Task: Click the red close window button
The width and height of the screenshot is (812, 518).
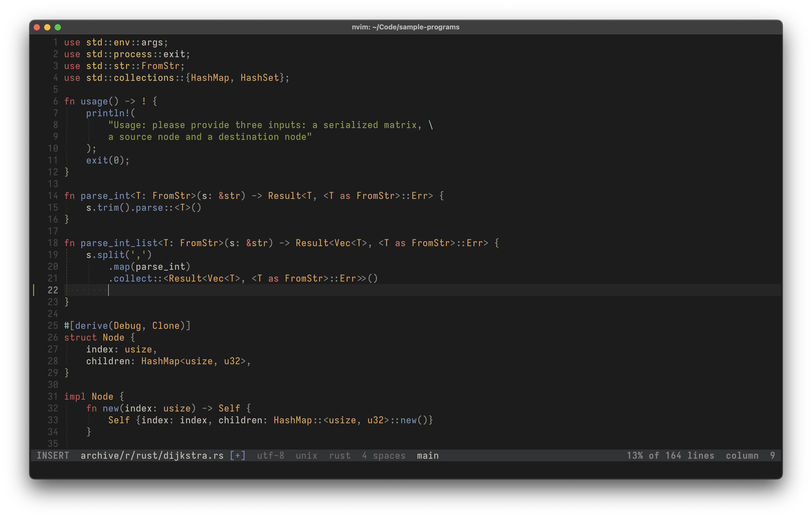Action: tap(37, 27)
